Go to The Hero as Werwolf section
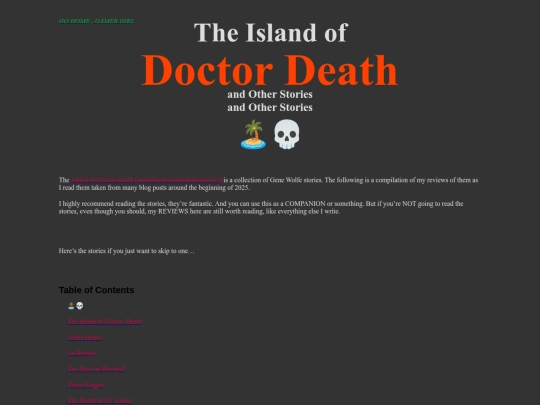Viewport: 540px width, 405px height. pos(96,369)
